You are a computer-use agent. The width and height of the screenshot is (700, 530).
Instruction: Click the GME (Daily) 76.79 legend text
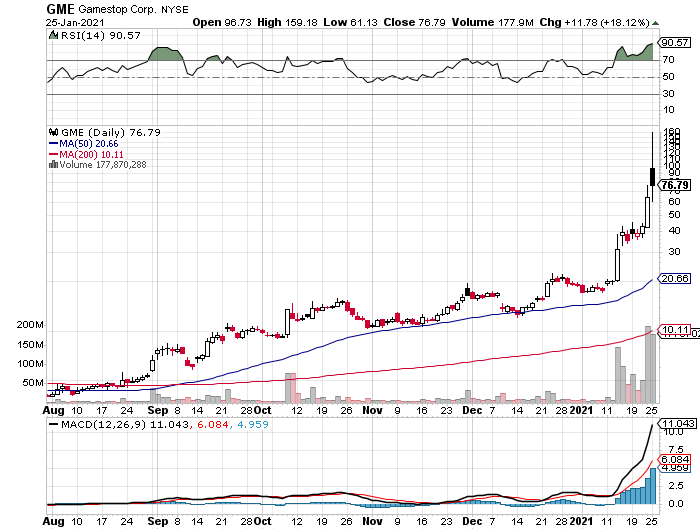(x=111, y=132)
